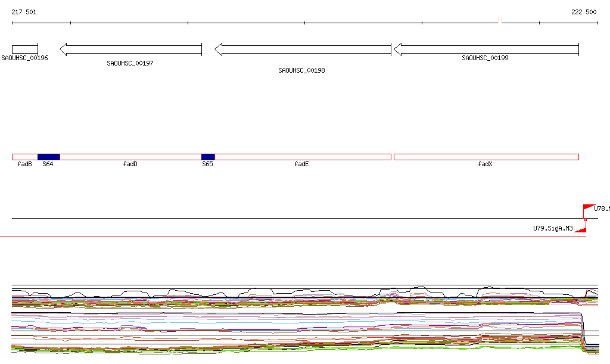The height and width of the screenshot is (364, 610).
Task: Click the U79.SigA.M3 red triangle marker
Action: [582, 229]
